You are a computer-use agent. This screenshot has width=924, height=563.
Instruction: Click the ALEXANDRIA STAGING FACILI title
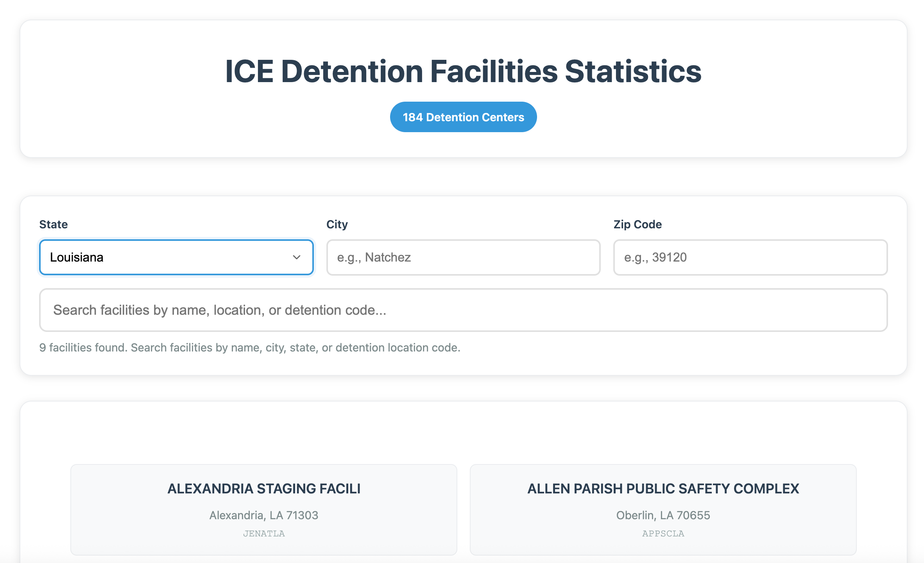click(x=264, y=489)
